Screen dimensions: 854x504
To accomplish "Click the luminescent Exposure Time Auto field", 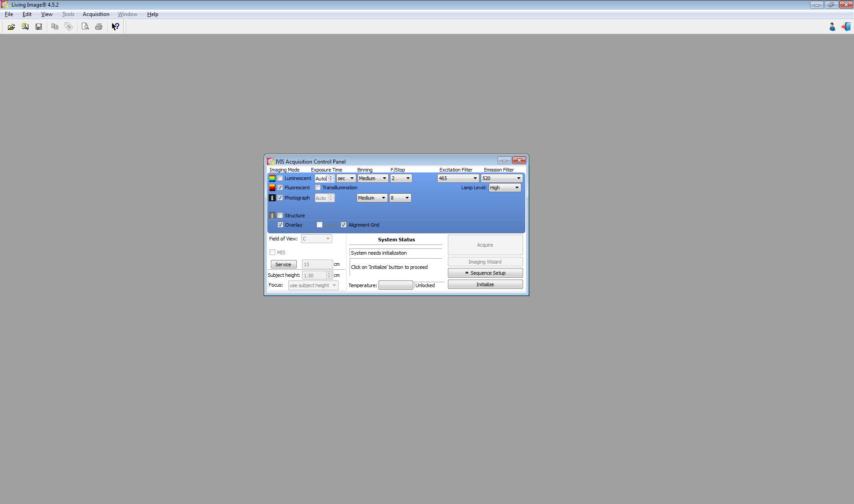I will [321, 178].
